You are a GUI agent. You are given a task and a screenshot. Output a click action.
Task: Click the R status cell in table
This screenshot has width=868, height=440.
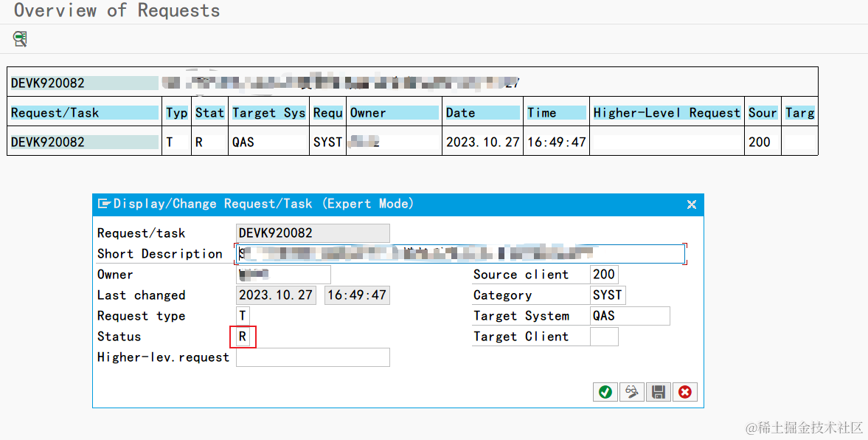coord(209,142)
